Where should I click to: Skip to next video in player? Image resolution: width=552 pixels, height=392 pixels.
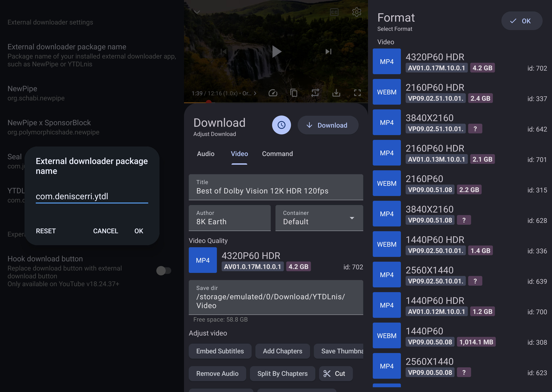click(328, 52)
